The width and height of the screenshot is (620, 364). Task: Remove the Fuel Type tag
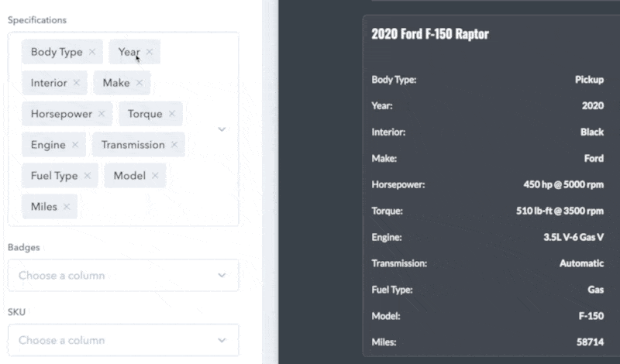pyautogui.click(x=88, y=176)
